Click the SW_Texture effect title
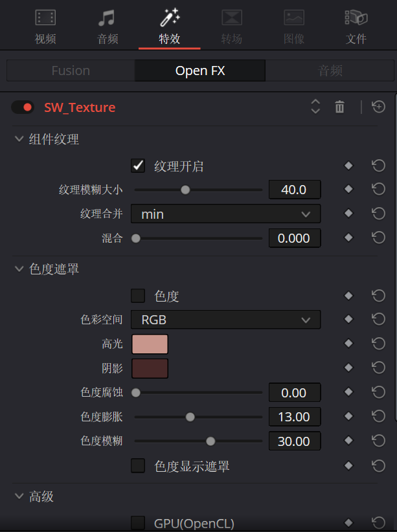This screenshot has height=532, width=397. [x=80, y=107]
